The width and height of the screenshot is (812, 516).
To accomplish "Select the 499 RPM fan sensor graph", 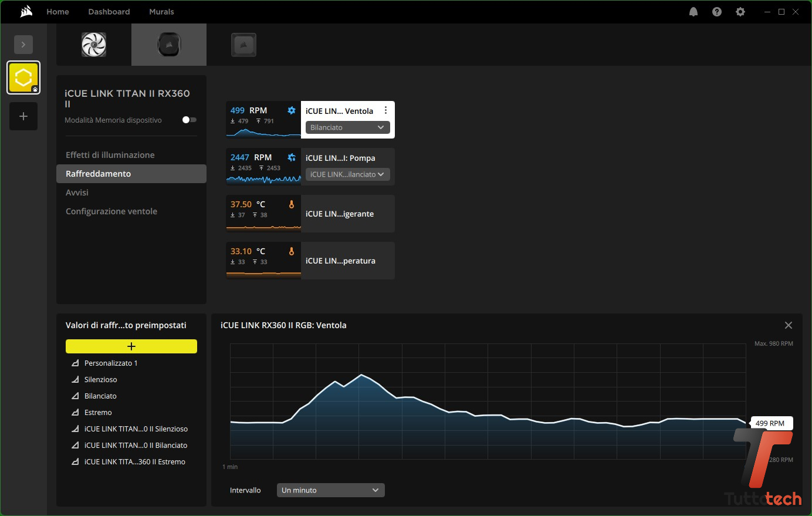I will pos(263,120).
